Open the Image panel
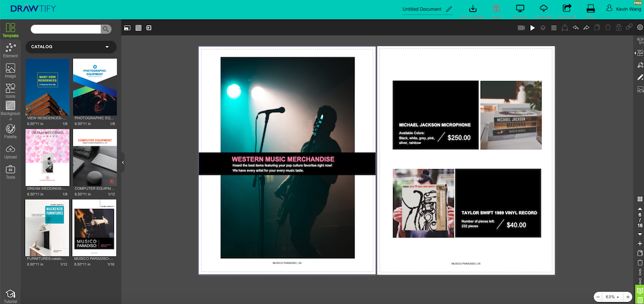This screenshot has height=304, width=644. pos(10,70)
